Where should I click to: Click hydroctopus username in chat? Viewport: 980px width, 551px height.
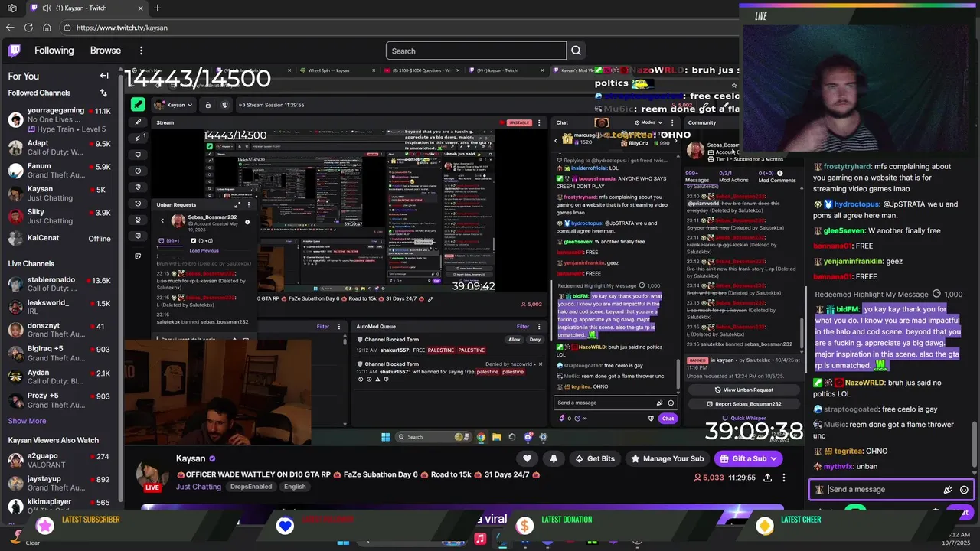857,204
